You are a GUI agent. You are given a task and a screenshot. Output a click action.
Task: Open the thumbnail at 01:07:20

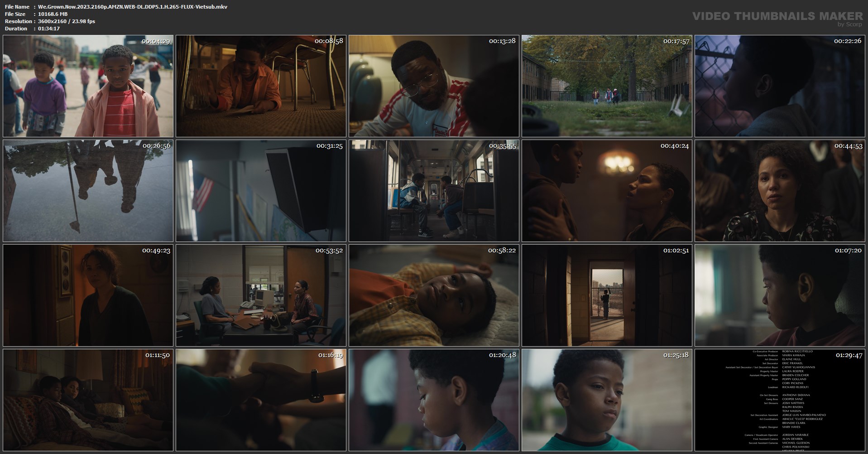tap(780, 295)
